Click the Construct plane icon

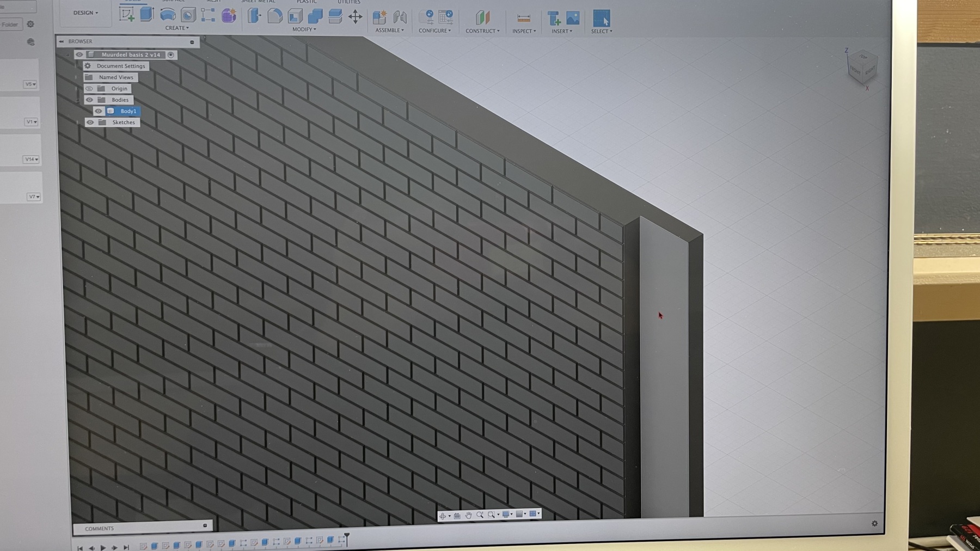pyautogui.click(x=482, y=18)
